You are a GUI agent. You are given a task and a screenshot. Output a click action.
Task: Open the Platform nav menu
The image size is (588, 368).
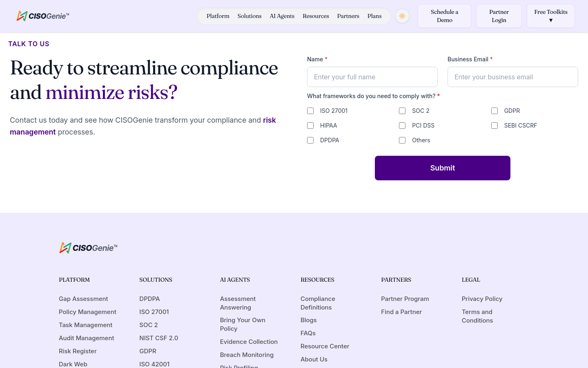click(218, 16)
